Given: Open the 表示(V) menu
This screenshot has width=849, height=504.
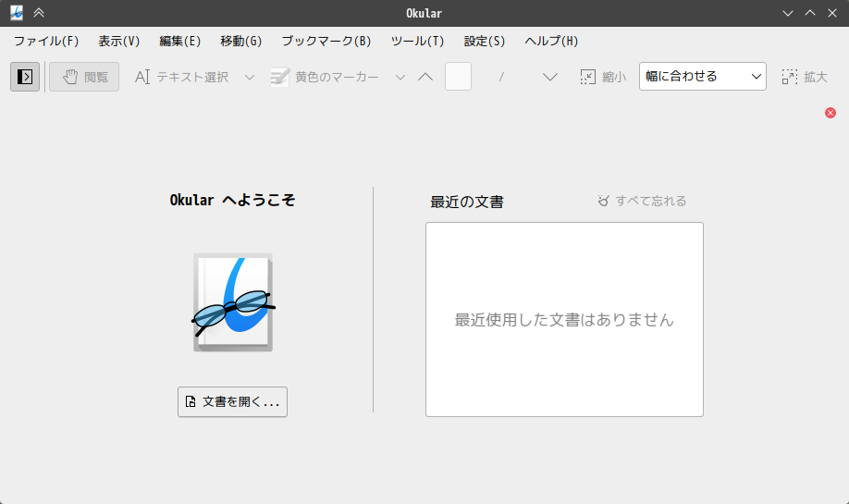Looking at the screenshot, I should [119, 41].
